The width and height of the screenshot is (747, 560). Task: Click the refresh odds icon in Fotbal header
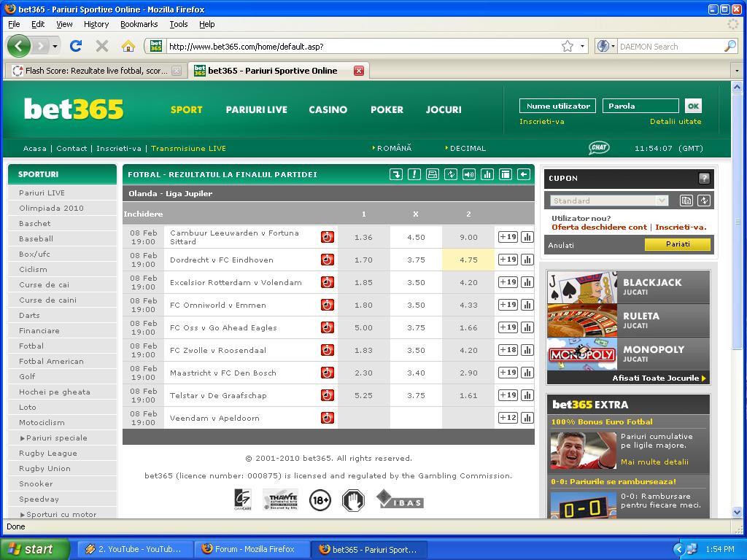(x=451, y=174)
